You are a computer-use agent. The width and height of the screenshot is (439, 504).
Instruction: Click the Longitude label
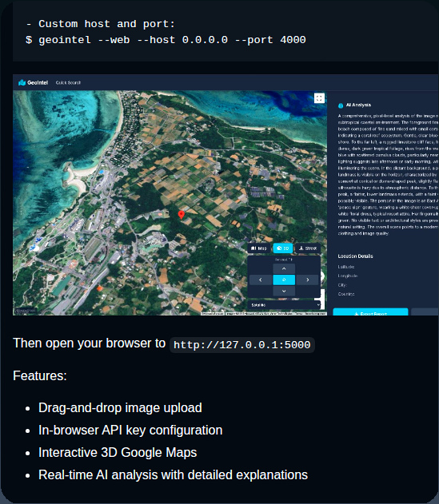pyautogui.click(x=348, y=276)
